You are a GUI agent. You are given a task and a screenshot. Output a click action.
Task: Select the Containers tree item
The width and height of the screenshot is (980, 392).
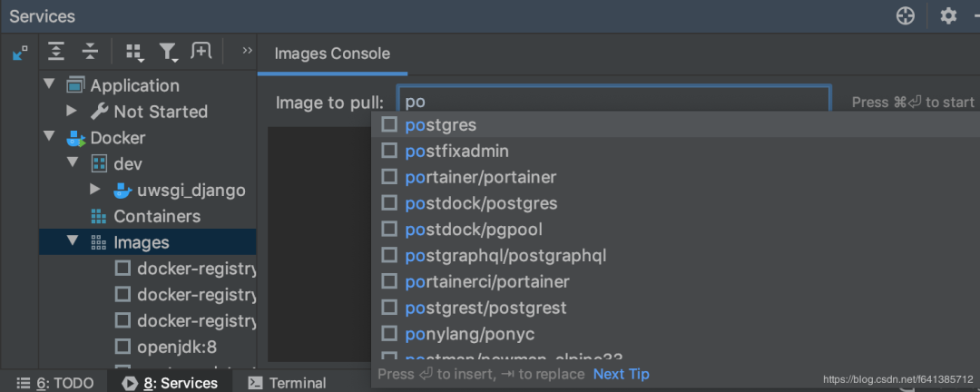[x=156, y=217]
